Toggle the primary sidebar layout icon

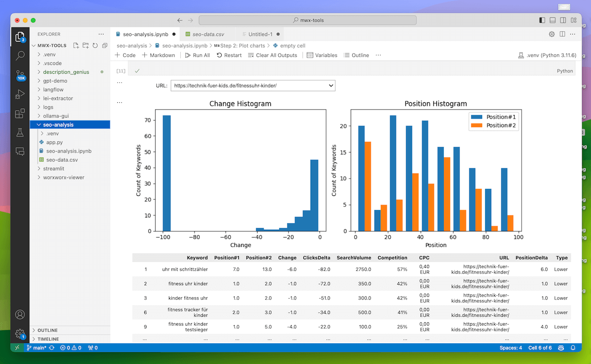tap(542, 20)
